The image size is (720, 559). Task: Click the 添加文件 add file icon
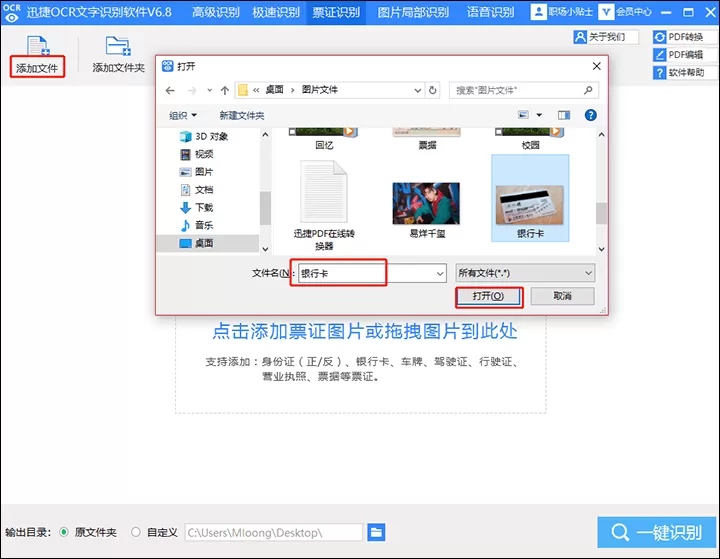click(x=38, y=45)
